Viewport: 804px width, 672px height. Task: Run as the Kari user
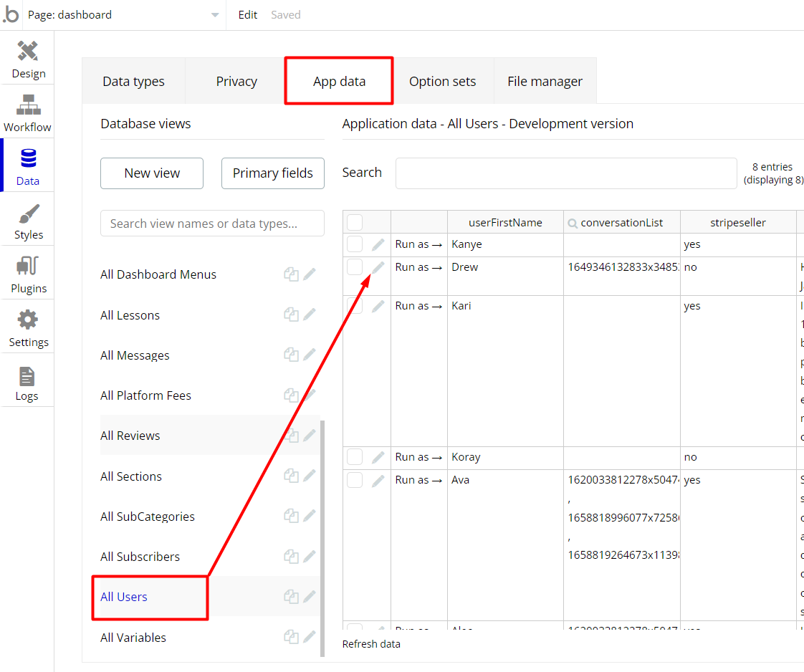click(418, 306)
